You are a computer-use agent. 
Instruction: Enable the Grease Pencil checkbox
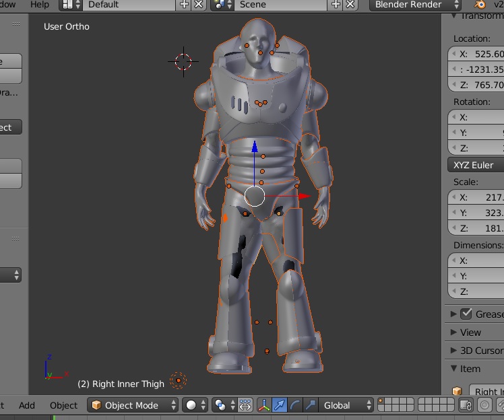click(x=466, y=314)
